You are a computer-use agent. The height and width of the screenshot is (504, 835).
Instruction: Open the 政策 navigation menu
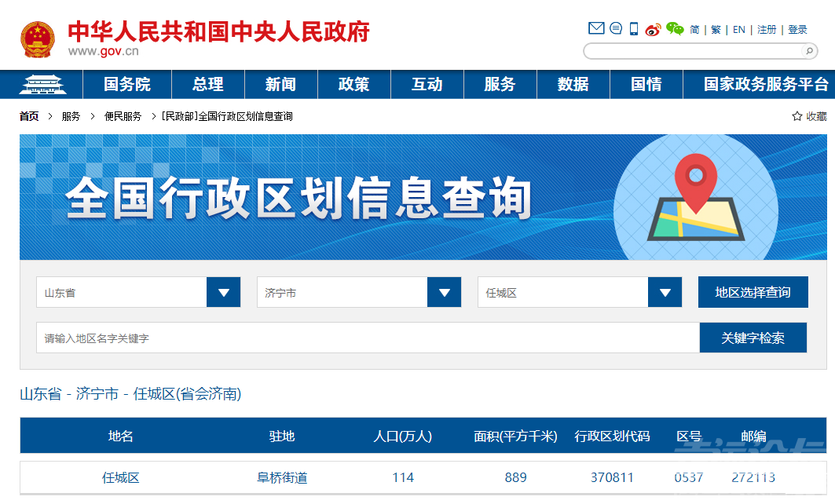(x=353, y=84)
